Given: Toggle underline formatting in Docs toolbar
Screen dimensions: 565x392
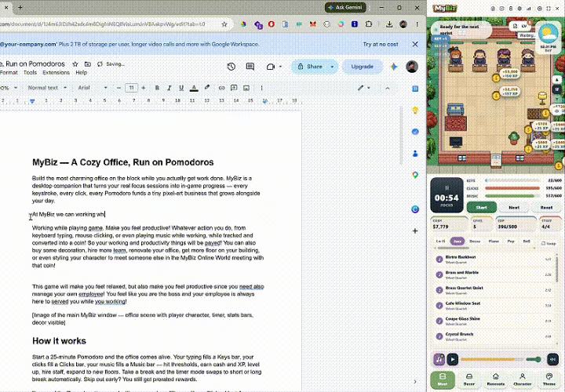Looking at the screenshot, I should (x=181, y=88).
